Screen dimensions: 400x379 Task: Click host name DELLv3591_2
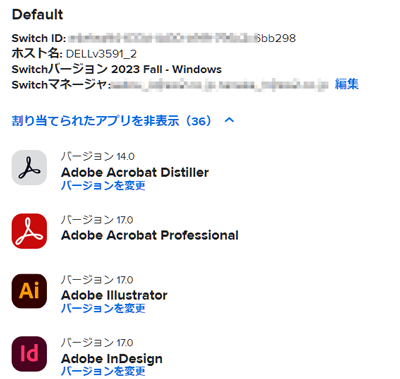[101, 54]
